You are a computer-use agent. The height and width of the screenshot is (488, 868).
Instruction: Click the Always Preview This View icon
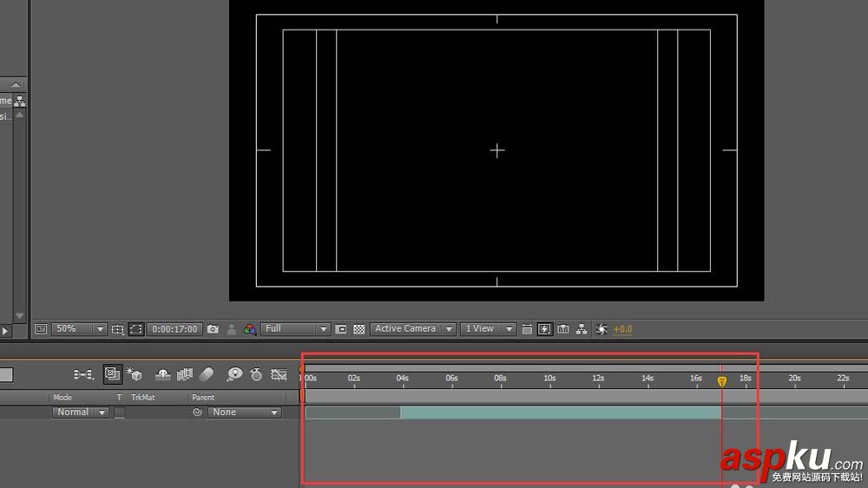pyautogui.click(x=41, y=329)
